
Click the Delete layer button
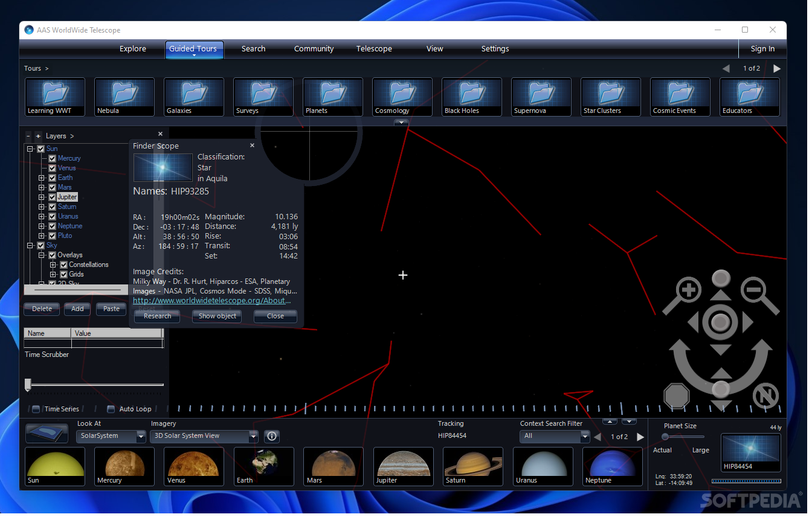42,309
